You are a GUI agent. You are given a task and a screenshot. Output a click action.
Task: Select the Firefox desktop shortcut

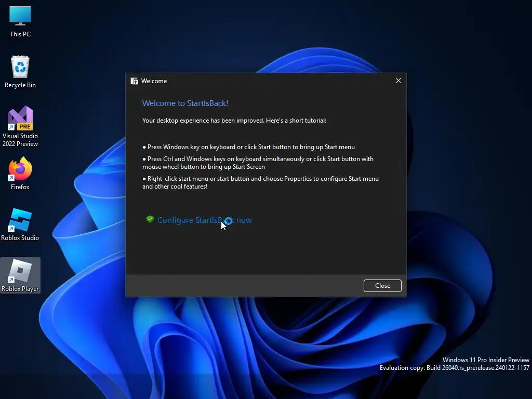[20, 174]
